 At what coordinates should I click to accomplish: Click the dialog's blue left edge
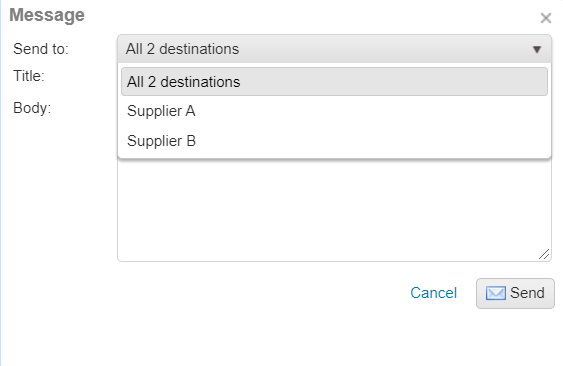[1, 183]
